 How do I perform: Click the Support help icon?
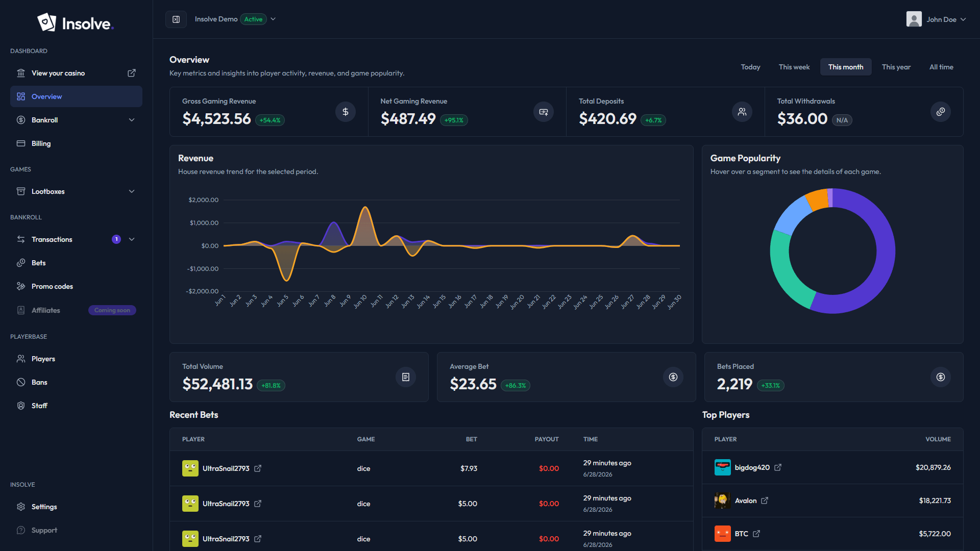21,530
